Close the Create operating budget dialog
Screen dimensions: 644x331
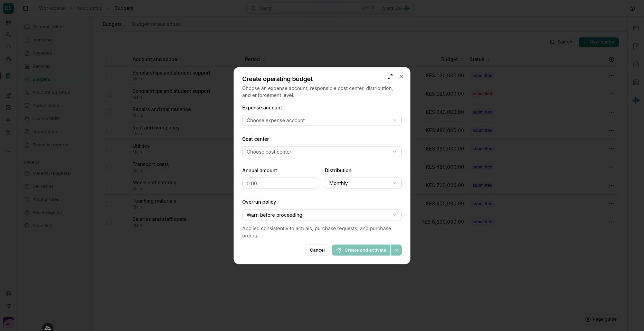401,77
